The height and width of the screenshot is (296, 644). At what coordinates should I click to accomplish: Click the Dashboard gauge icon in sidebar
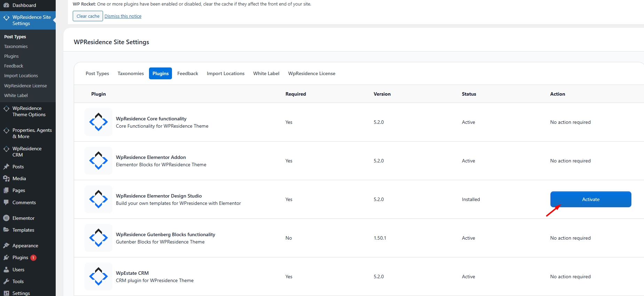(6, 5)
